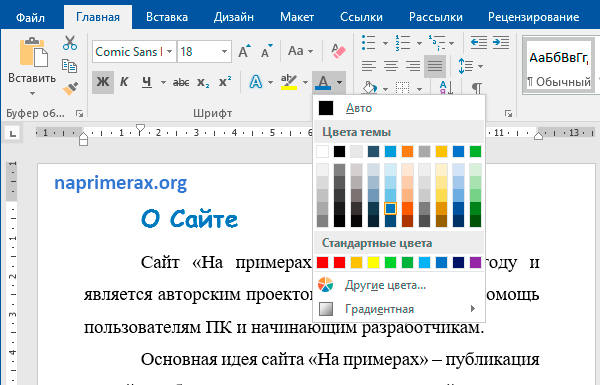The height and width of the screenshot is (385, 600).
Task: Select the Обычный style
Action: click(x=559, y=66)
